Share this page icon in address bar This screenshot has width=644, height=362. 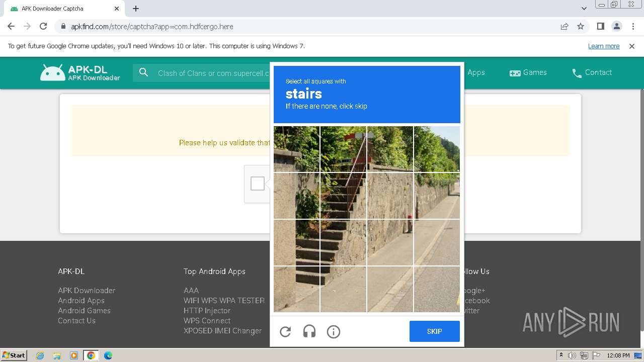coord(565,26)
